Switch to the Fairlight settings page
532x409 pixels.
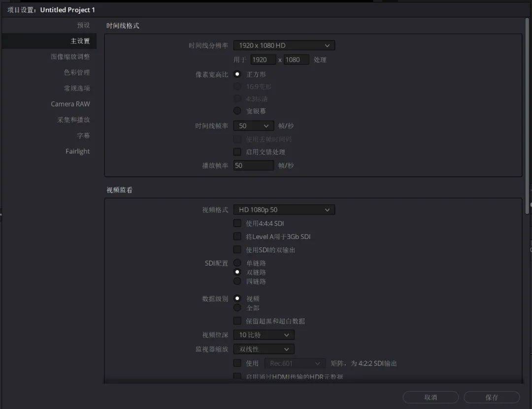pos(77,151)
